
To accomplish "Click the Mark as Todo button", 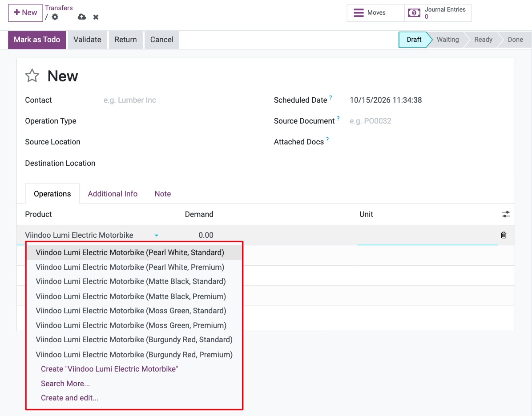I will click(x=37, y=40).
